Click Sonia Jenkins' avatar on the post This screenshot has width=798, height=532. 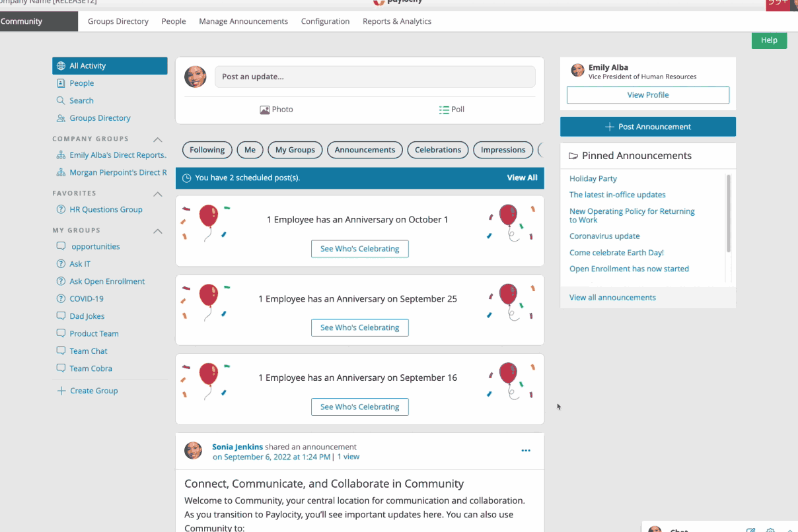[x=193, y=451]
